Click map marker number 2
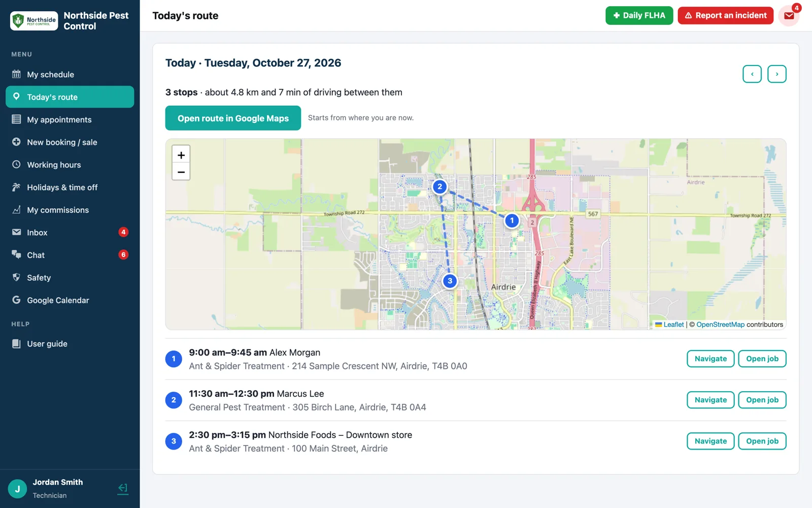This screenshot has height=508, width=812. [x=439, y=186]
